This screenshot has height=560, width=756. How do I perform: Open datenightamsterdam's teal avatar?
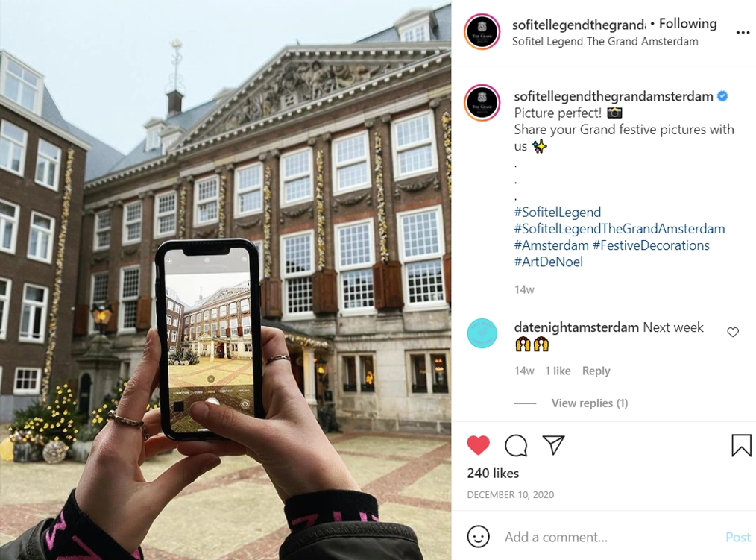click(482, 333)
